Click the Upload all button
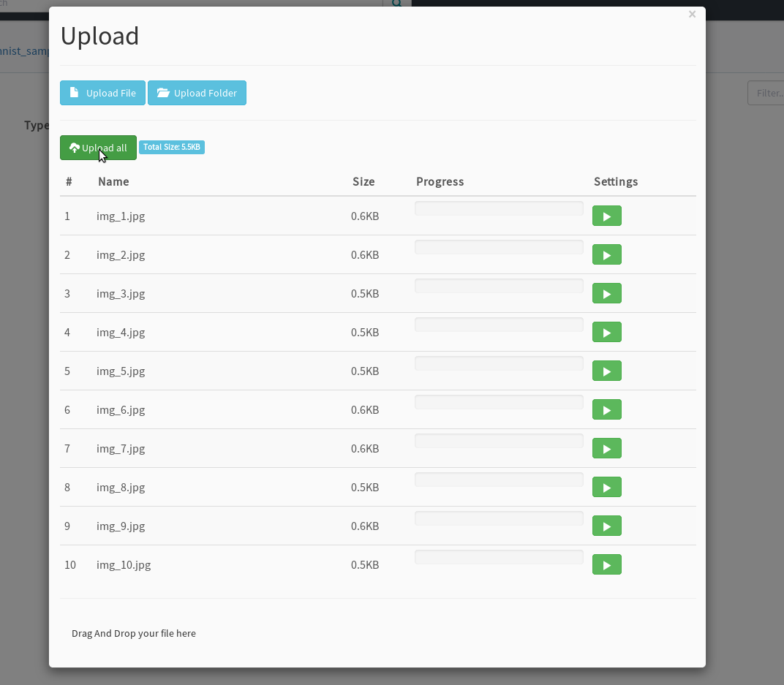The width and height of the screenshot is (784, 685). pos(98,148)
